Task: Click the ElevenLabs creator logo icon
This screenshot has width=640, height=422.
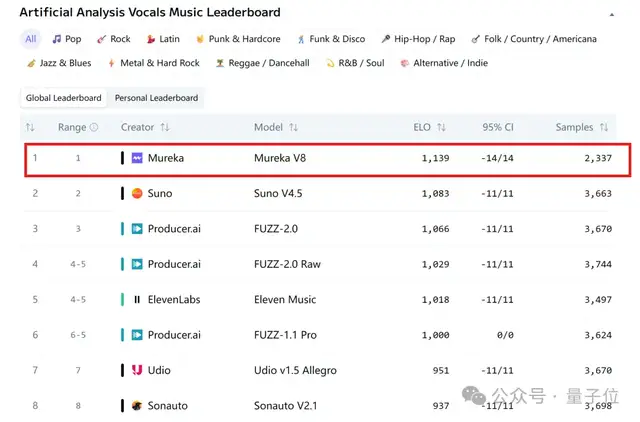Action: (137, 299)
